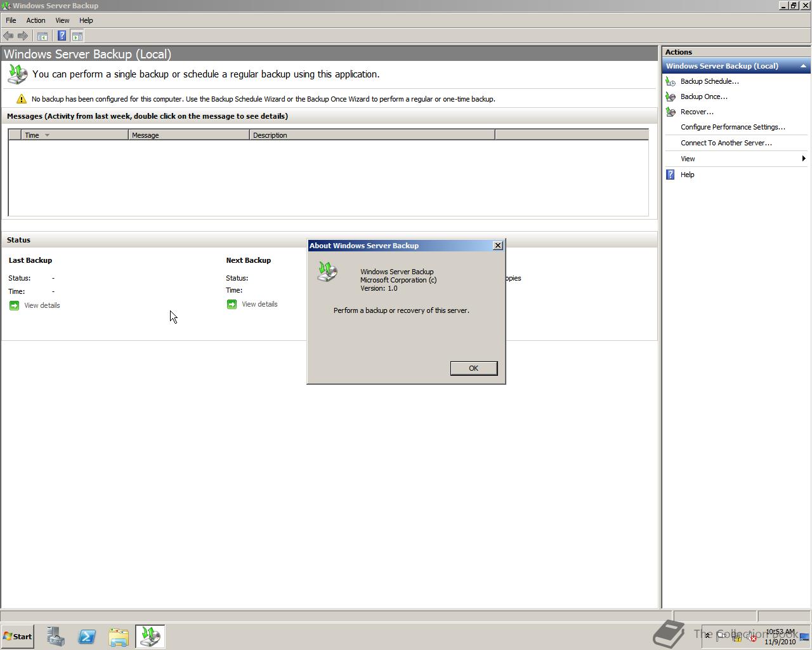Click Recover... action link
The height and width of the screenshot is (650, 812).
(697, 112)
